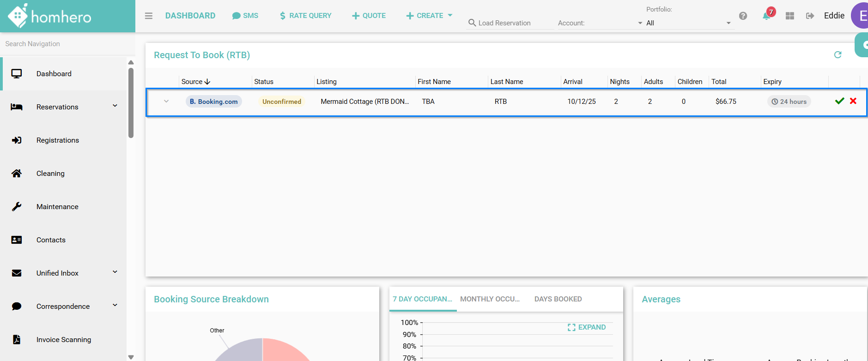
Task: Decline the booking with red X
Action: (853, 101)
